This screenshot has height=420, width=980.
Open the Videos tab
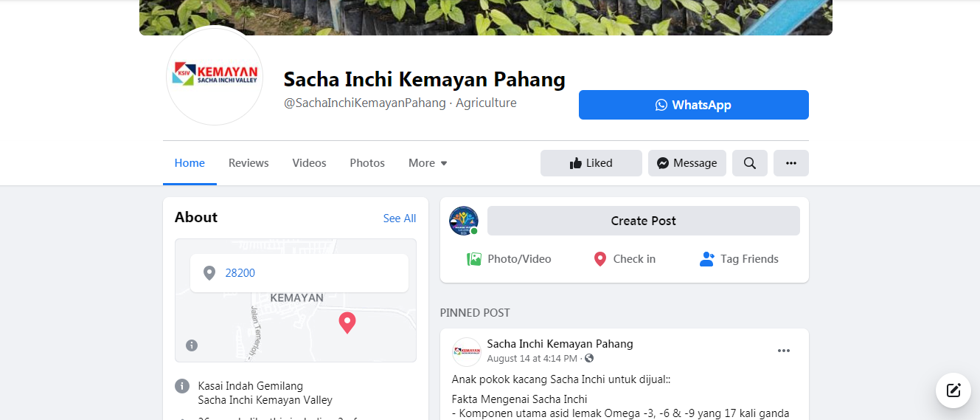pos(309,163)
